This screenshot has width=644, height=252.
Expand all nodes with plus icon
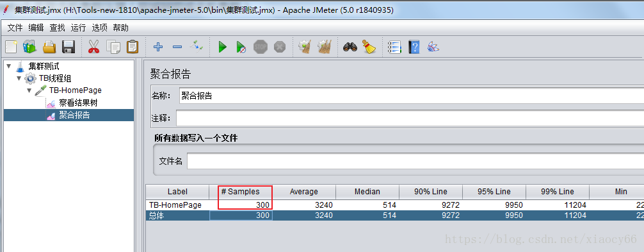[x=158, y=47]
